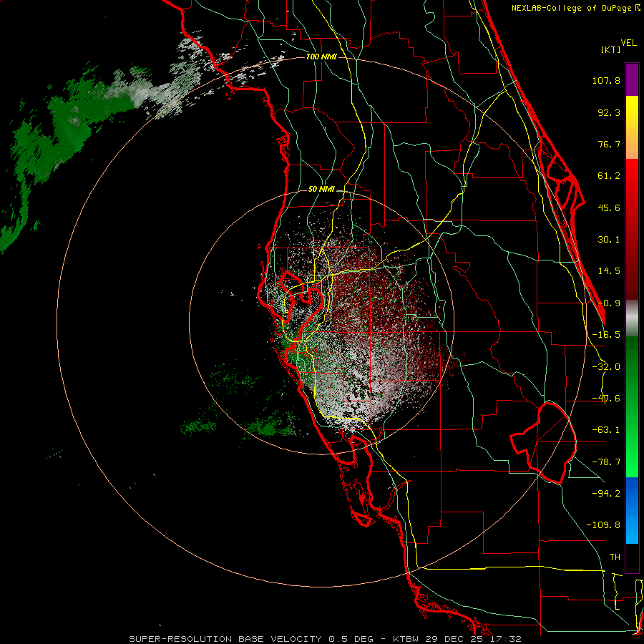Click the green segment of velocity color bar
This screenshot has width=644, height=644.
632,406
